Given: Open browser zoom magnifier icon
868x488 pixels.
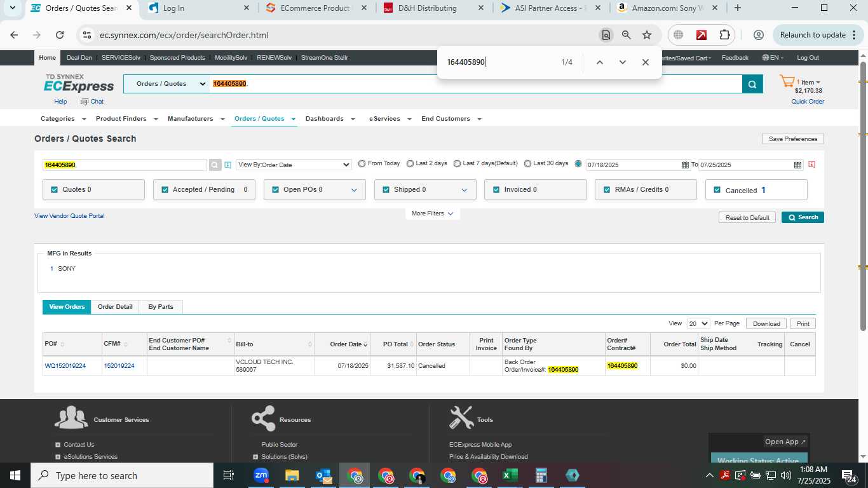Looking at the screenshot, I should [x=627, y=35].
